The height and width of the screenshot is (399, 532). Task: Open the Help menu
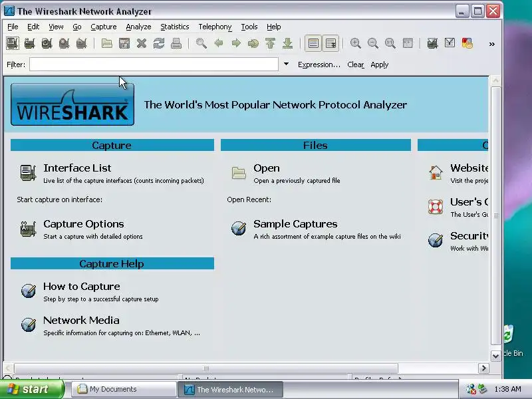[273, 27]
